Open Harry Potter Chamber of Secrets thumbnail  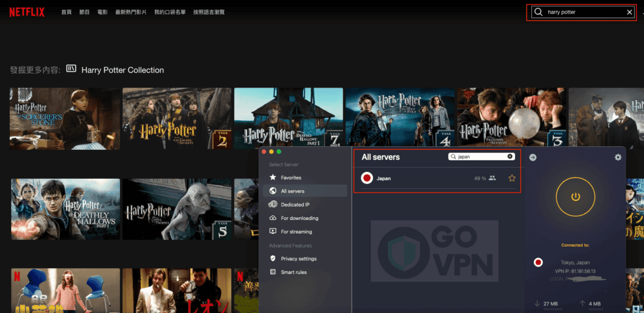pos(177,118)
